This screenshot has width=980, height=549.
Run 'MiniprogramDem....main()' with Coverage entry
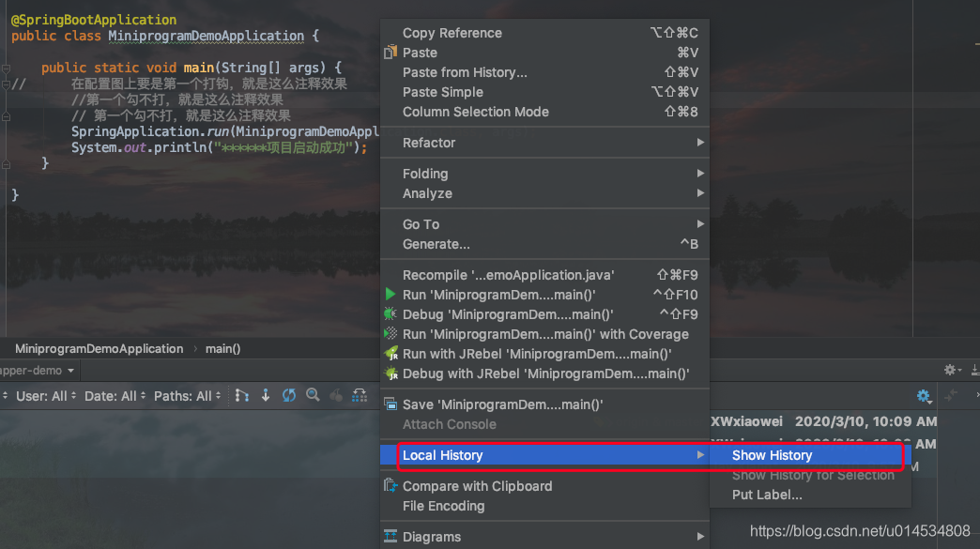click(x=544, y=335)
